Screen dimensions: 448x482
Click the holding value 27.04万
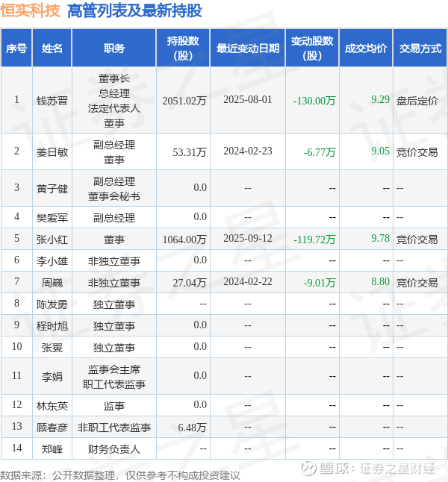190,283
